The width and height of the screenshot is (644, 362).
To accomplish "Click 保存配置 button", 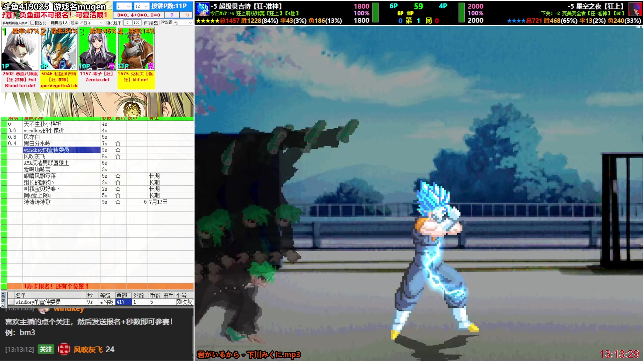I will pos(151,23).
